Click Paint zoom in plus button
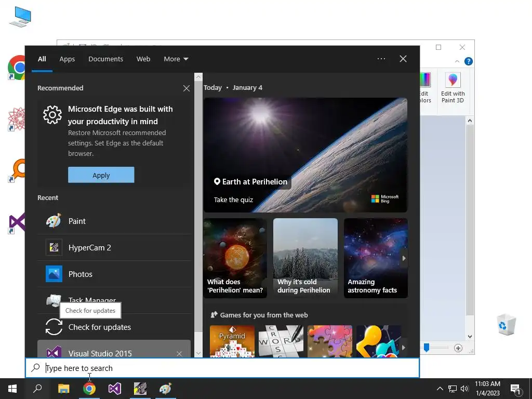 point(458,348)
